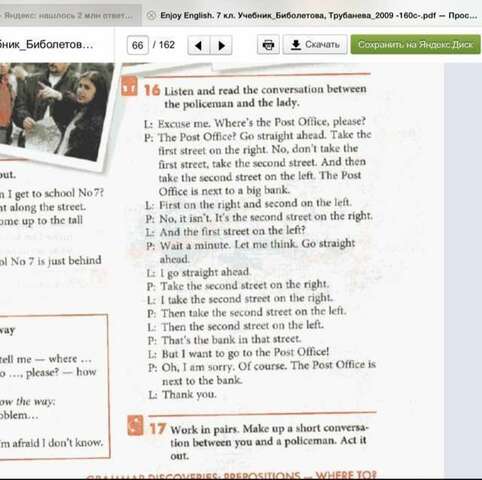Click the exercise 17 number heading
The image size is (482, 480).
(158, 429)
